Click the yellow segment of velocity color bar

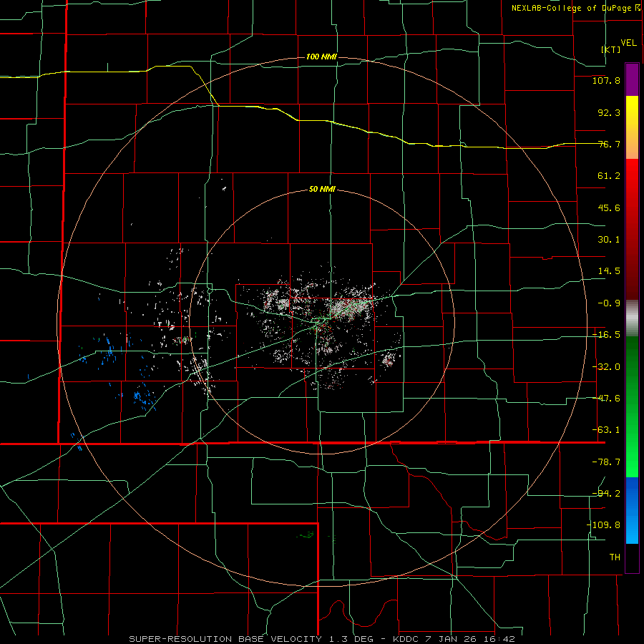[632, 127]
